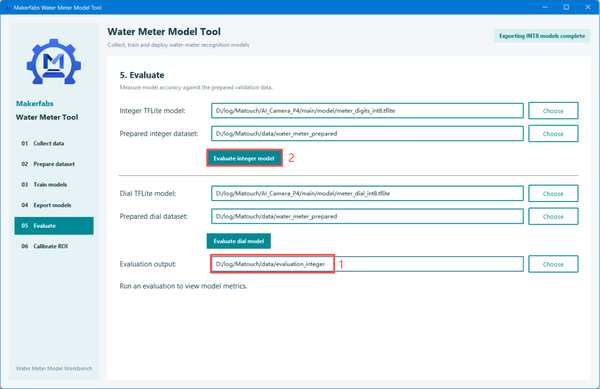Choose a file for Integer TFLite model

point(553,111)
